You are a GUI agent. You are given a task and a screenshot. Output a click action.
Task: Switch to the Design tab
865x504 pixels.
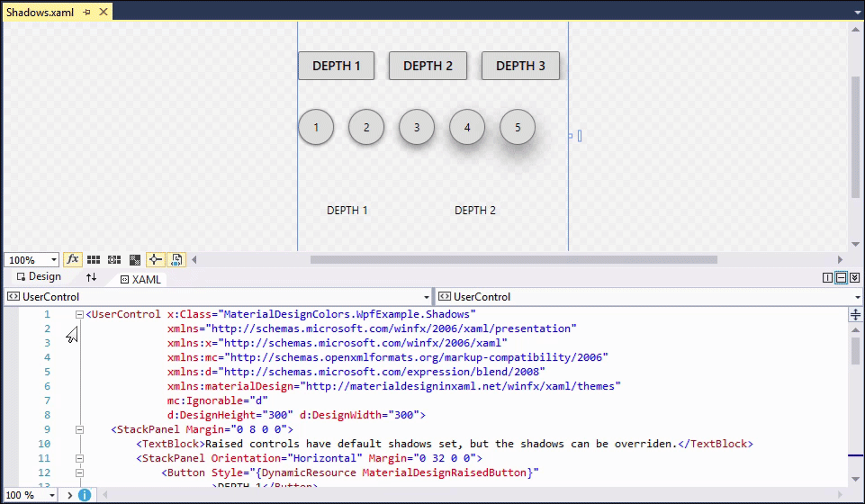click(x=39, y=277)
